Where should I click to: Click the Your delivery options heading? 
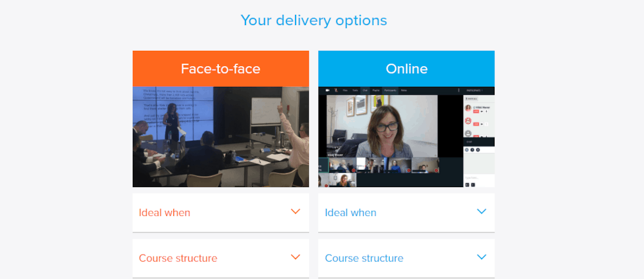coord(314,20)
